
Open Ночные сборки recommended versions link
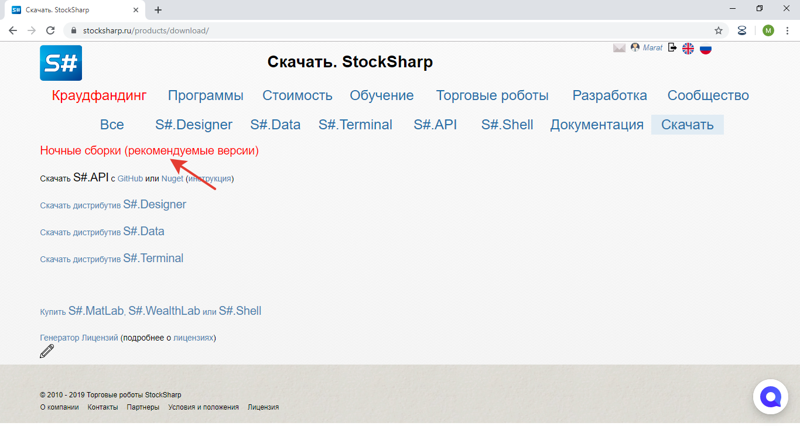[x=149, y=151]
